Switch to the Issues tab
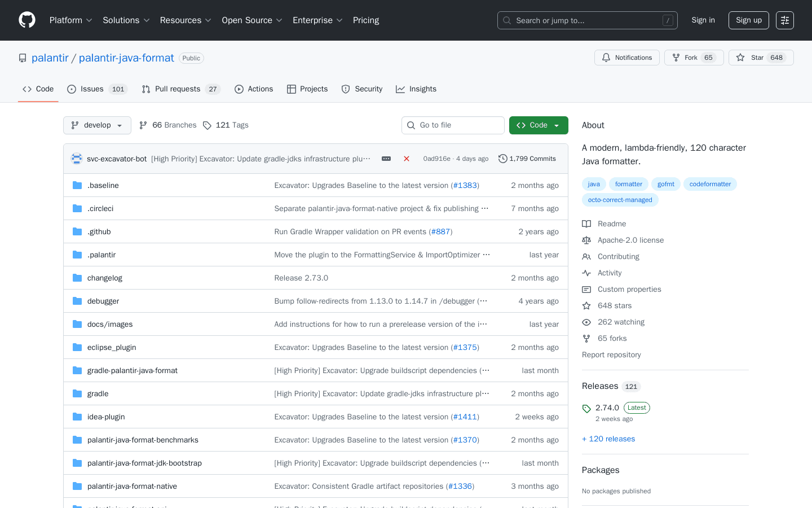The image size is (812, 508). (x=97, y=89)
